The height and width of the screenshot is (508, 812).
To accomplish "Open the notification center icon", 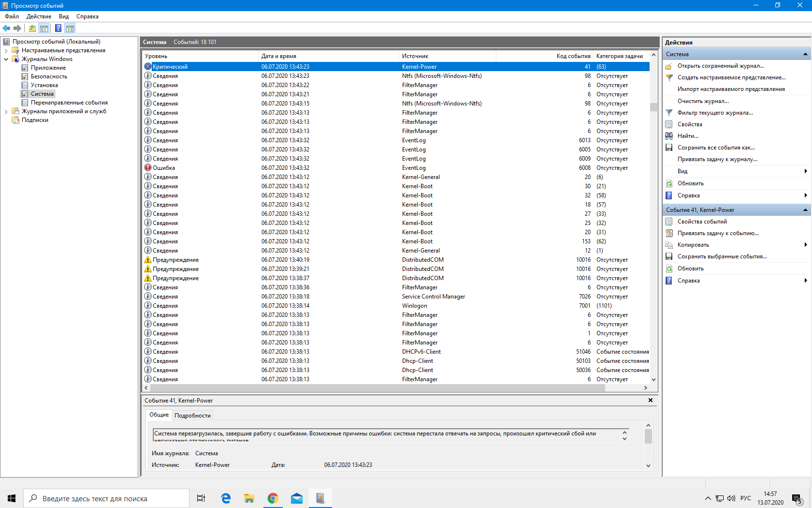I will point(797,498).
